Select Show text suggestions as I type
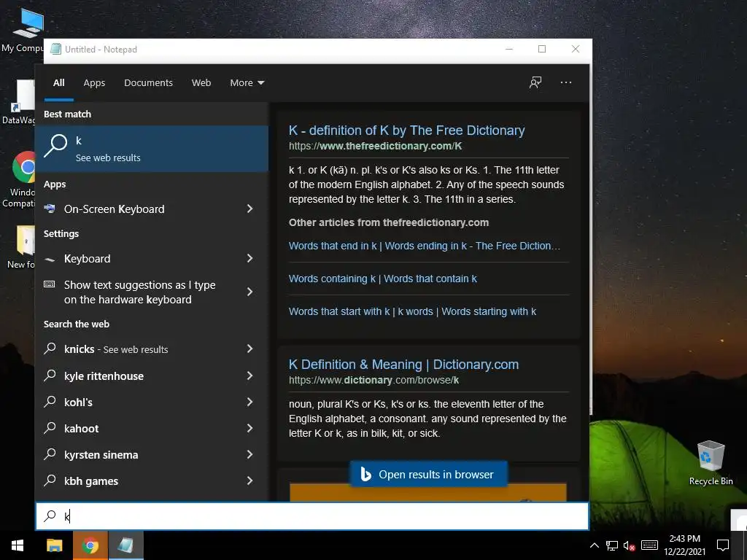 pyautogui.click(x=152, y=292)
